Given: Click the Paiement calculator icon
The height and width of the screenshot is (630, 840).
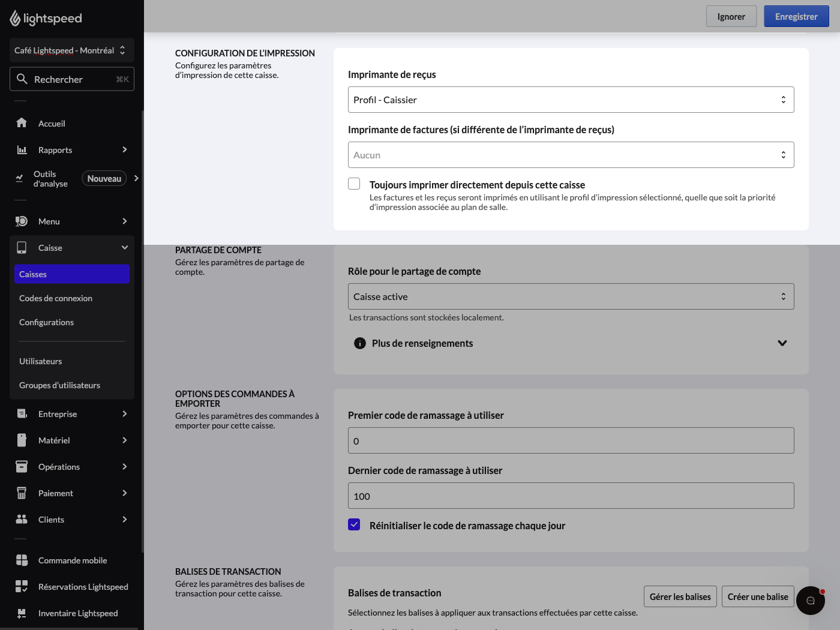Looking at the screenshot, I should [x=22, y=493].
